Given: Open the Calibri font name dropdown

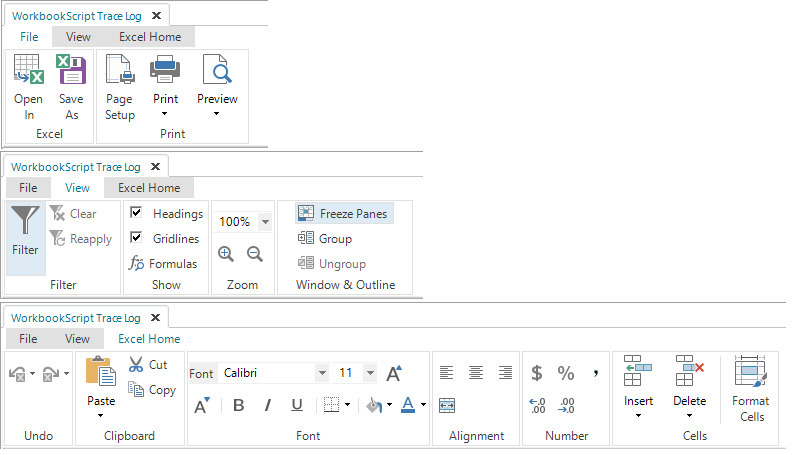Looking at the screenshot, I should [x=322, y=373].
